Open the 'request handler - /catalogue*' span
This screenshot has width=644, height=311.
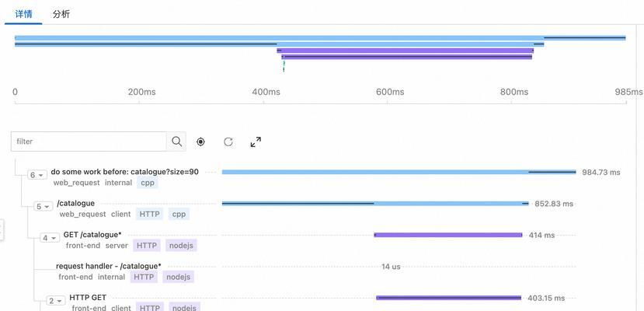(x=109, y=266)
